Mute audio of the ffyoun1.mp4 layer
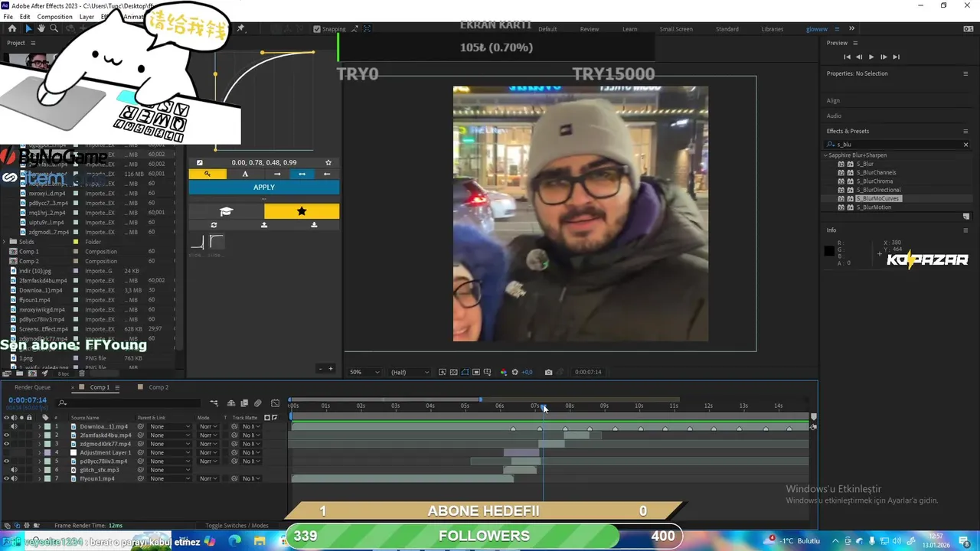The height and width of the screenshot is (551, 980). click(x=14, y=478)
